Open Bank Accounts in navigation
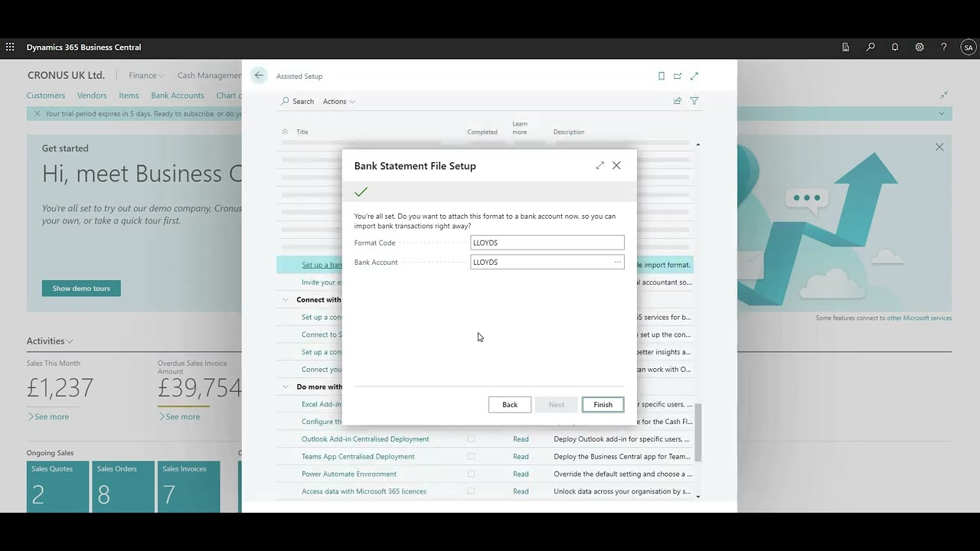Viewport: 980px width, 551px height. pyautogui.click(x=178, y=96)
